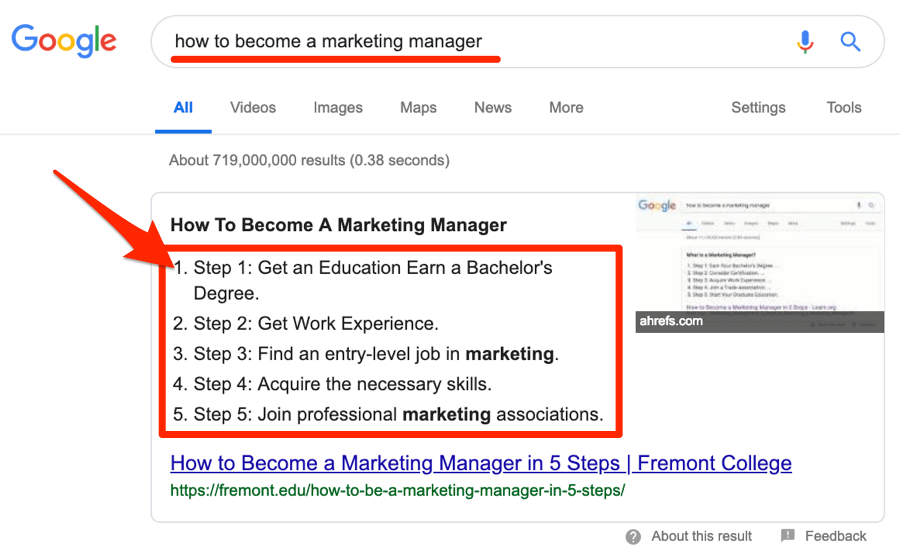Open the About this result text link
Image resolution: width=900 pixels, height=551 pixels.
[701, 536]
